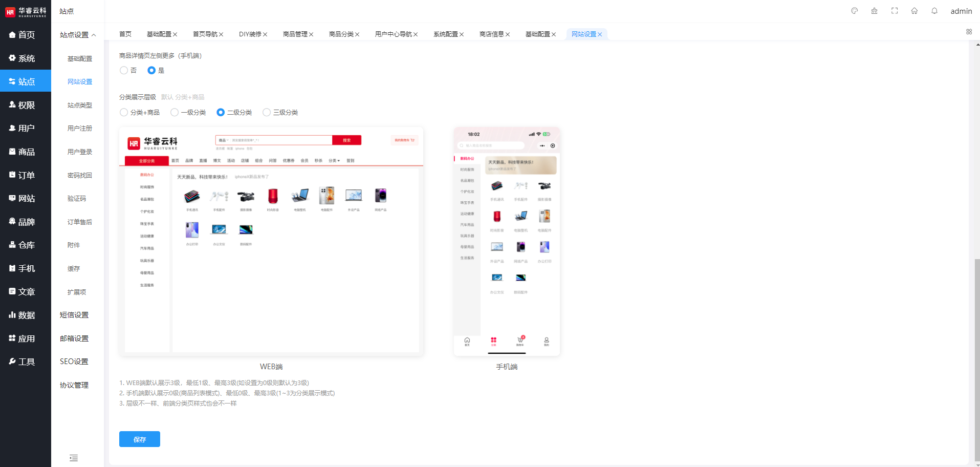This screenshot has height=467, width=980.
Task: Open 用户注册 submenu item
Action: pyautogui.click(x=80, y=129)
